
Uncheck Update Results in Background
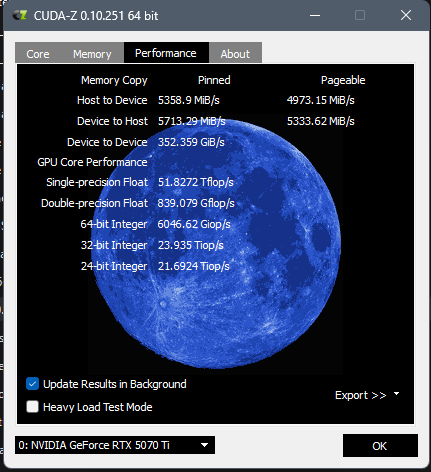click(x=32, y=384)
